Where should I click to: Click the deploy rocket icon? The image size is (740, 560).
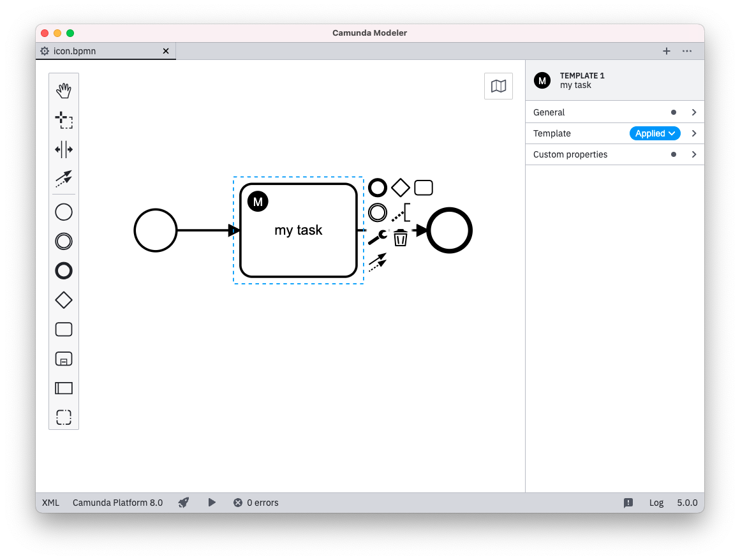[x=184, y=503]
